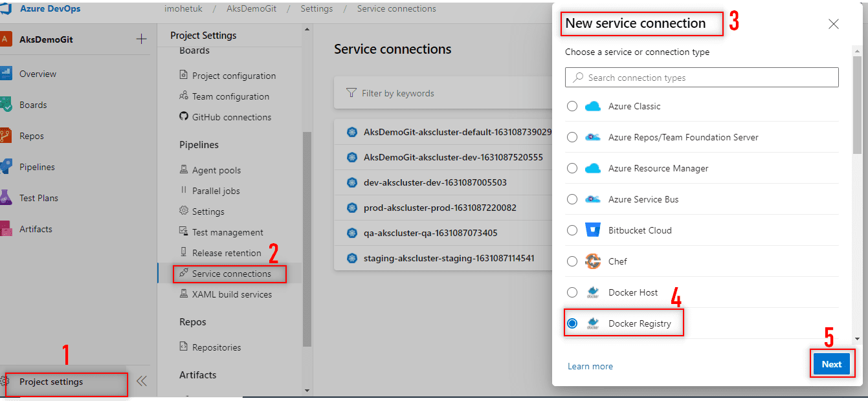Click the Azure DevOps logo icon
Screen dimensions: 868x401
pos(5,9)
